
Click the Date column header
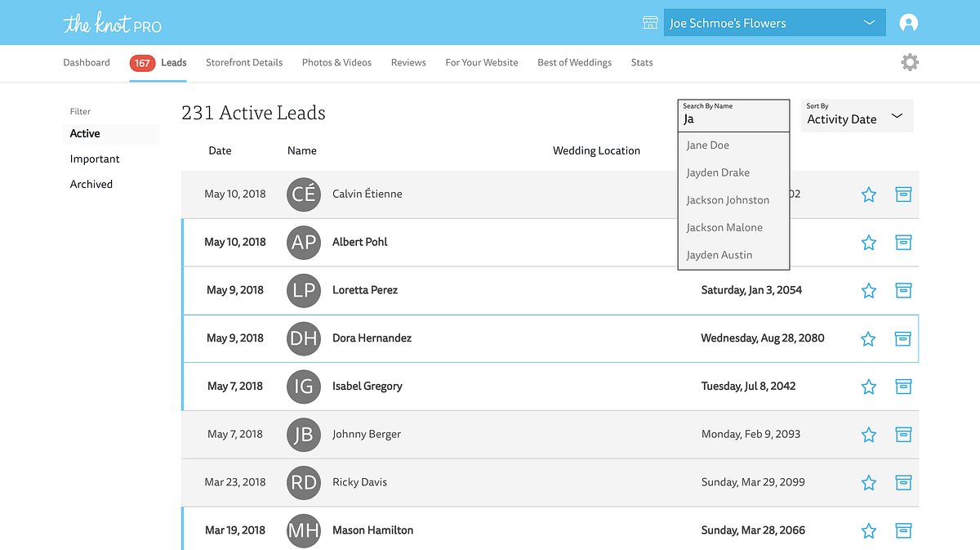(x=220, y=150)
